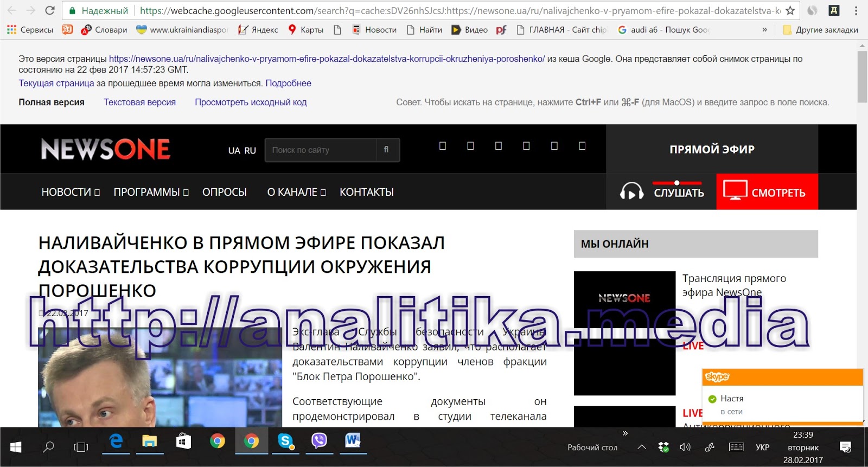Image resolution: width=868 pixels, height=467 pixels.
Task: Open the Словари bookmark
Action: (x=104, y=30)
